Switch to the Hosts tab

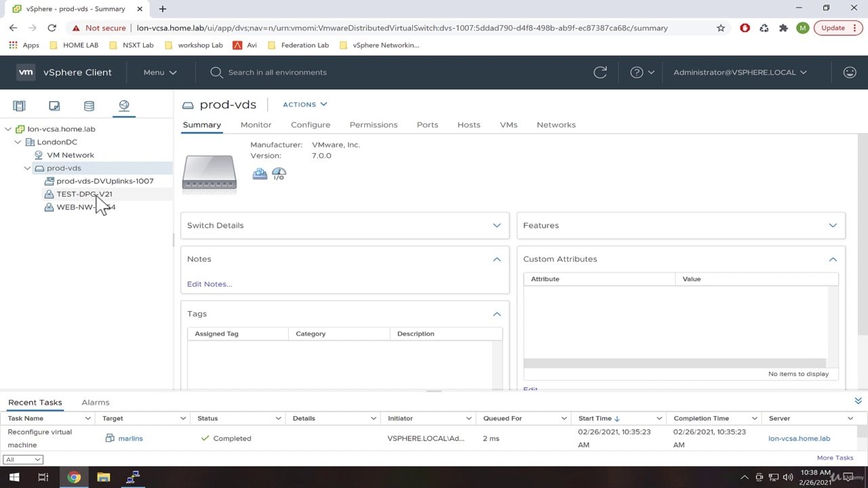point(469,125)
